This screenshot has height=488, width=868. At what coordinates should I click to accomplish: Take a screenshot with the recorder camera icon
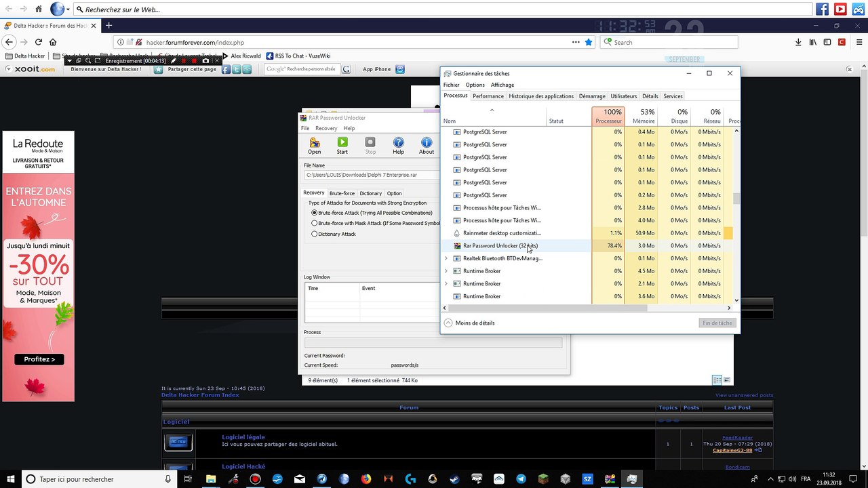(x=205, y=61)
